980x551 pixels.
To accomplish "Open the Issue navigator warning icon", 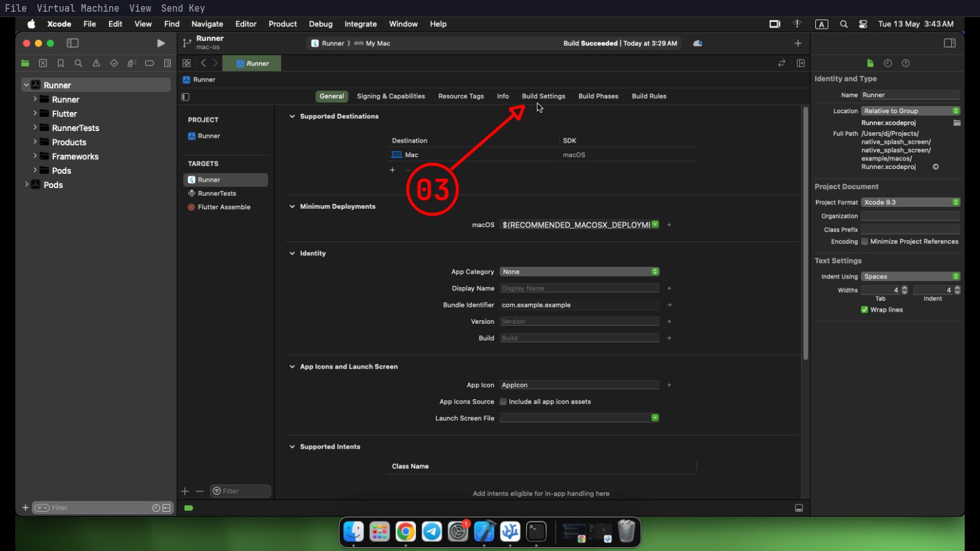I will [x=96, y=63].
